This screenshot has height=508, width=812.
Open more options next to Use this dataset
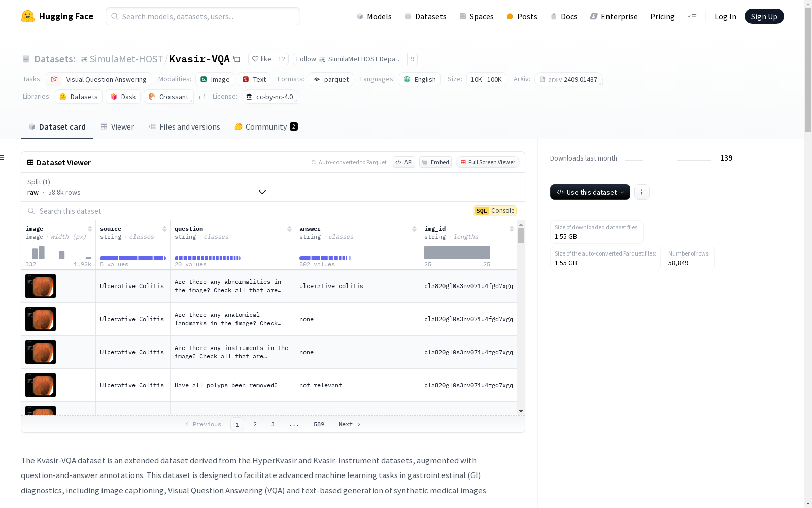point(642,192)
